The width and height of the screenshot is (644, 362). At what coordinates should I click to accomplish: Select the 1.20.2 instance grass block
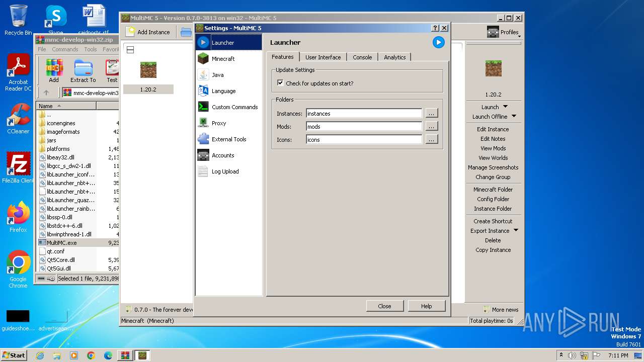click(x=148, y=70)
